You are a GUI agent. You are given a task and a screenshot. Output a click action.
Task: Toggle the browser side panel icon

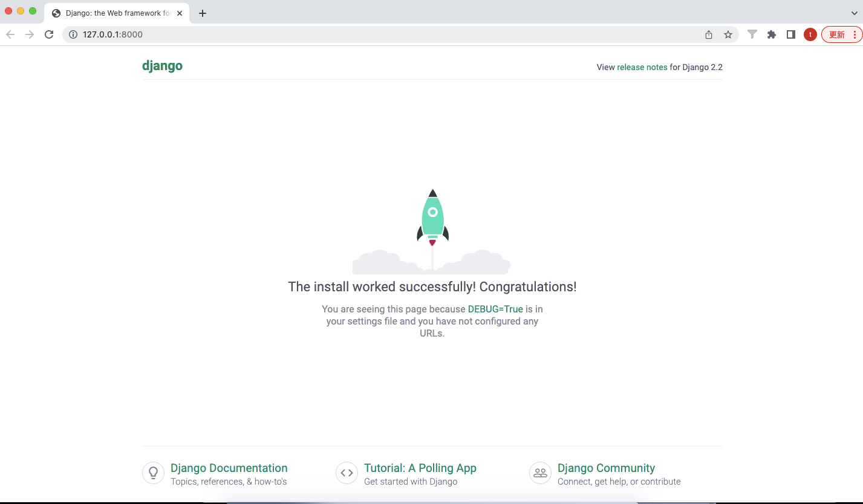pyautogui.click(x=790, y=34)
